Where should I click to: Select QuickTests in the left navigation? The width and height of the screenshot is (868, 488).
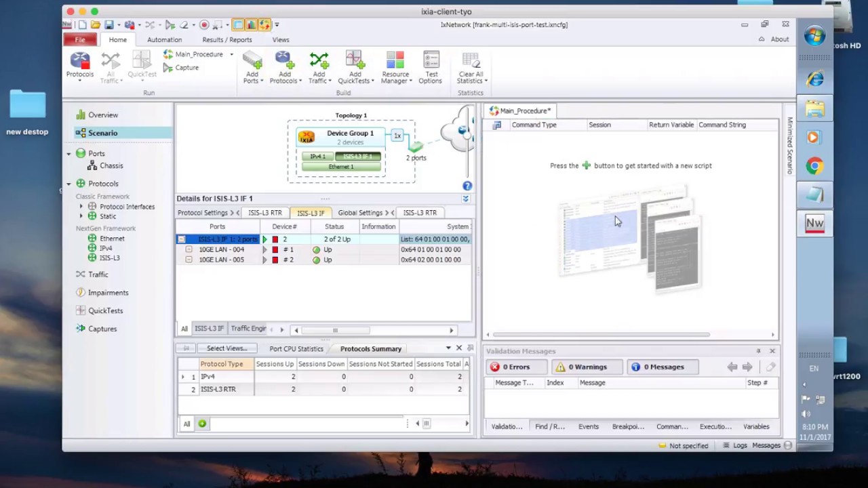coord(105,310)
